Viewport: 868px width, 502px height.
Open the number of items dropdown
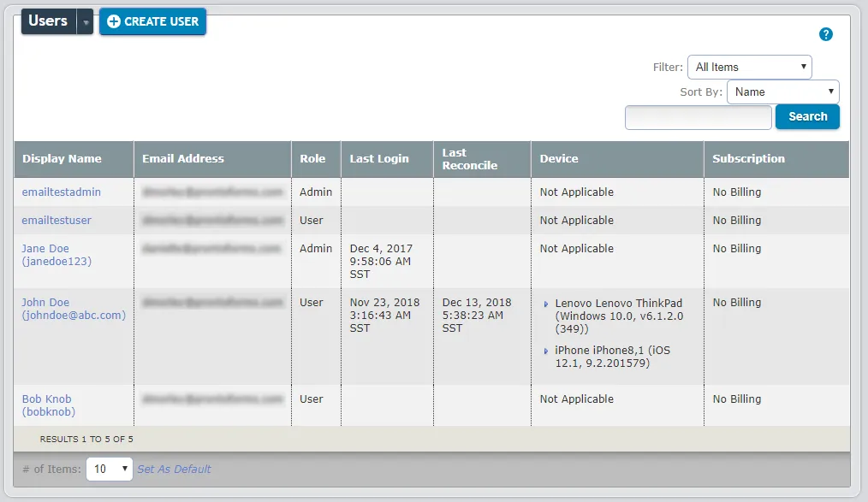pyautogui.click(x=109, y=469)
